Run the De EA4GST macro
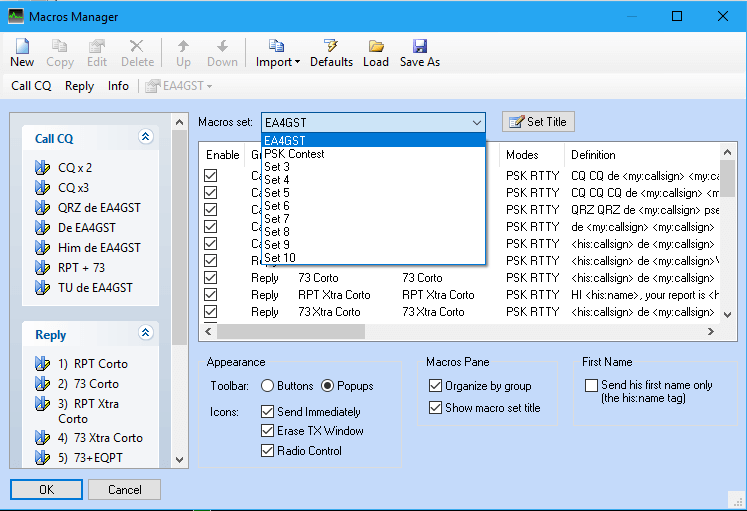Image resolution: width=747 pixels, height=511 pixels. [x=87, y=228]
